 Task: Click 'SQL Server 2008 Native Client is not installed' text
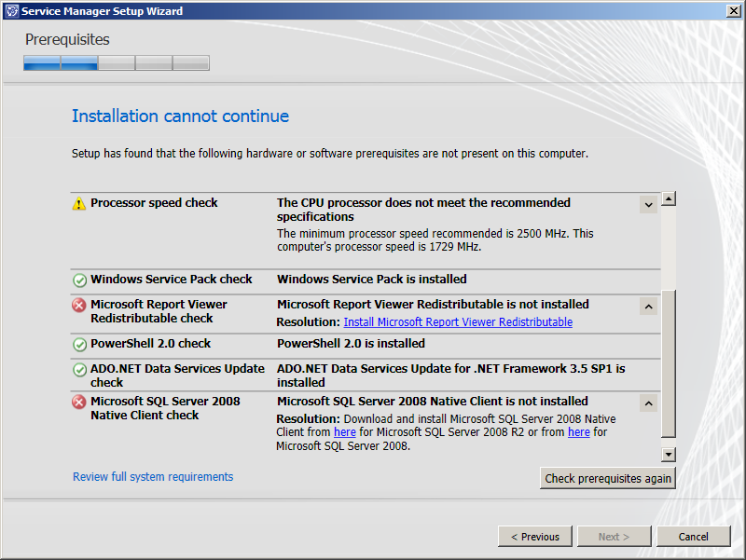(433, 402)
